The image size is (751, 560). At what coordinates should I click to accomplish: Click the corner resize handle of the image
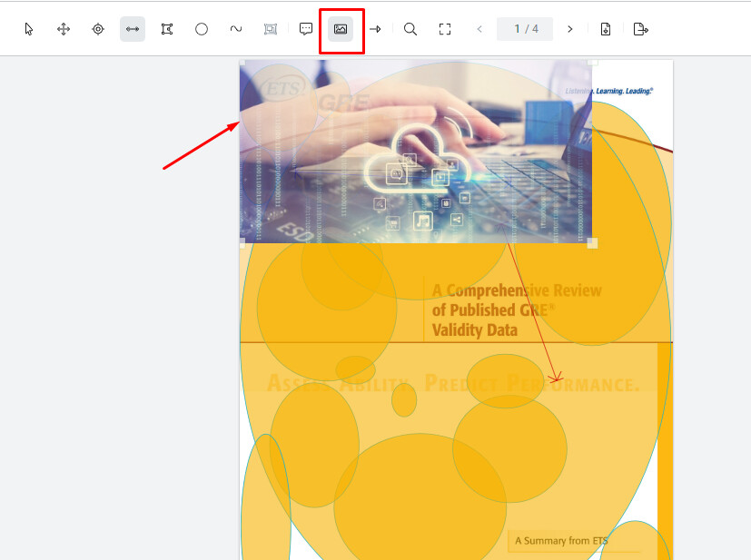[593, 241]
